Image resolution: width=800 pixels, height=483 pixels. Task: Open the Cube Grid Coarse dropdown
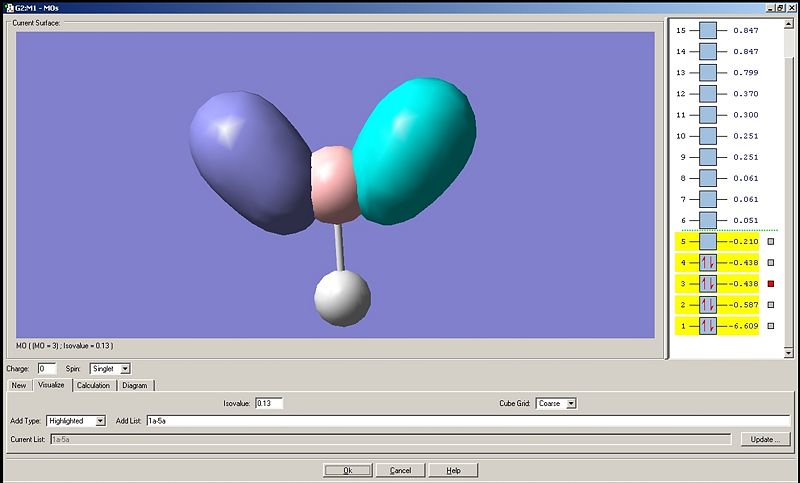click(x=556, y=403)
